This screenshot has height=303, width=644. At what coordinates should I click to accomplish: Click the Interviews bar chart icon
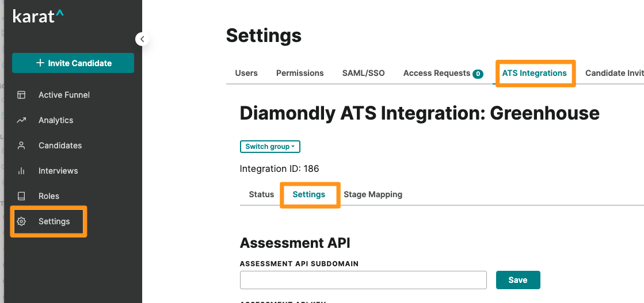point(21,171)
